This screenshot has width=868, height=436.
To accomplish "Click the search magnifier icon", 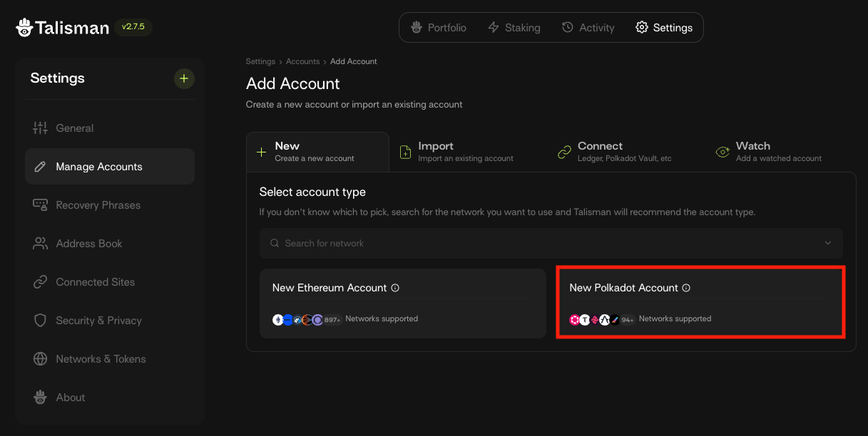I will tap(275, 243).
